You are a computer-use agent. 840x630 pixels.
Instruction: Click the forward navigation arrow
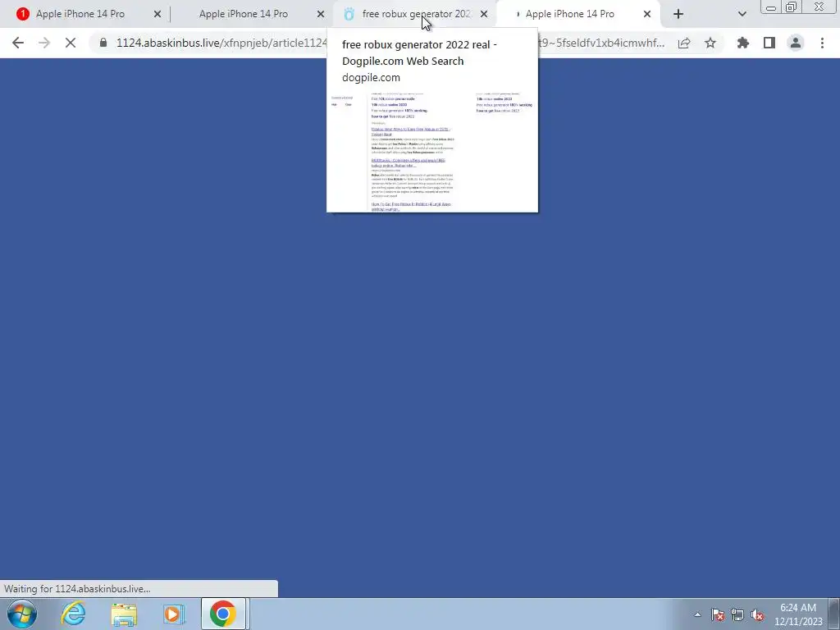pyautogui.click(x=44, y=43)
